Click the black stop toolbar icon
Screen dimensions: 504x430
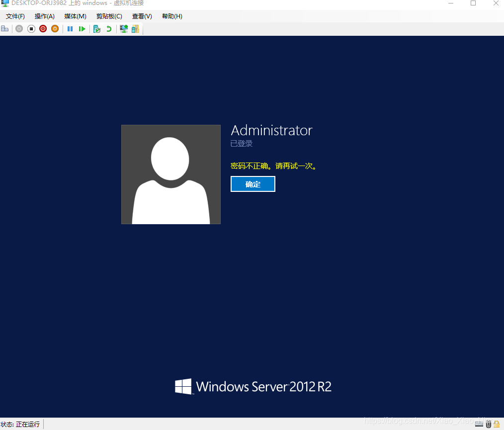[31, 29]
